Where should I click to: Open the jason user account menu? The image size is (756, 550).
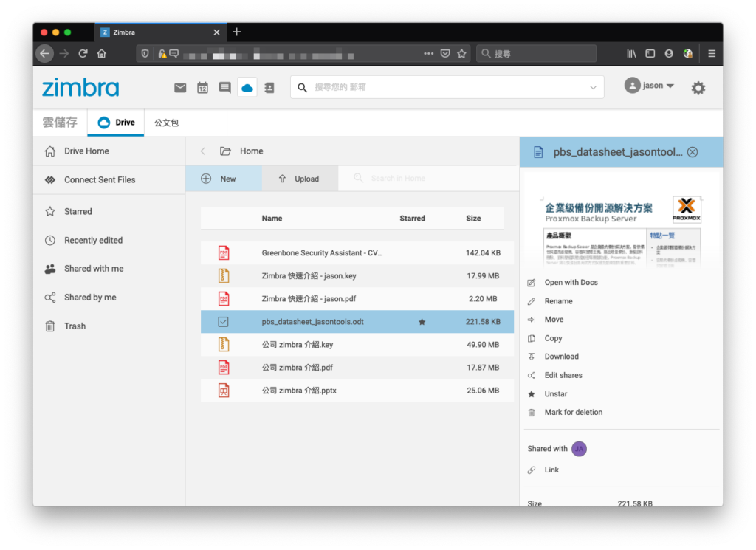(x=649, y=86)
